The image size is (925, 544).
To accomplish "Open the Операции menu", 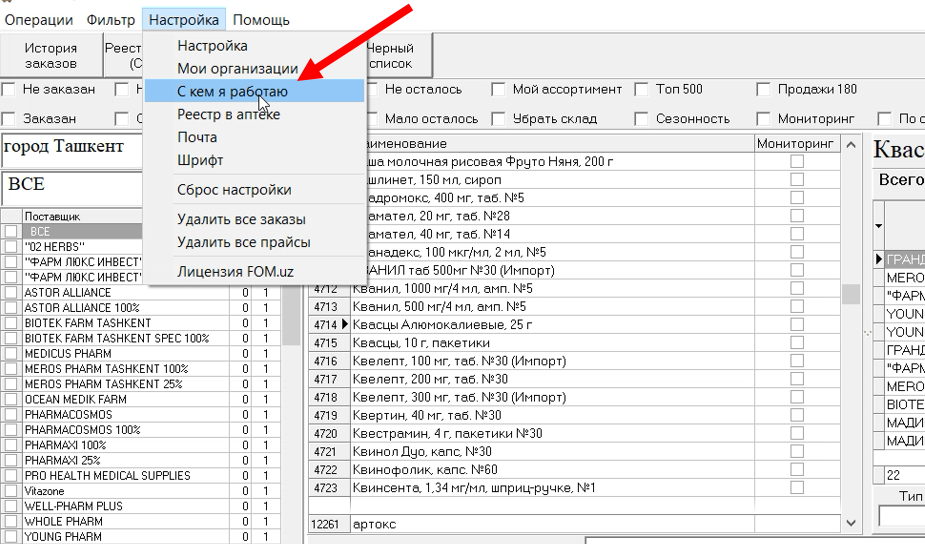I will click(38, 20).
